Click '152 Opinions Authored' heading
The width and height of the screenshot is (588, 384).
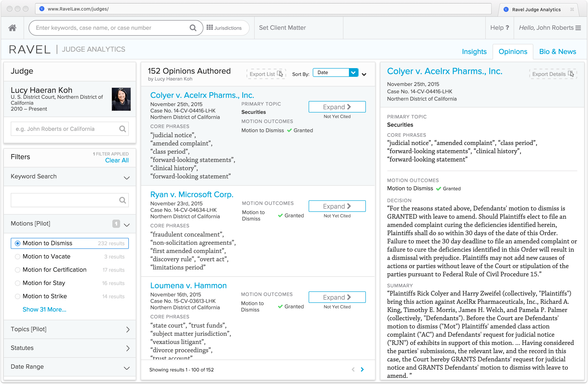[189, 71]
